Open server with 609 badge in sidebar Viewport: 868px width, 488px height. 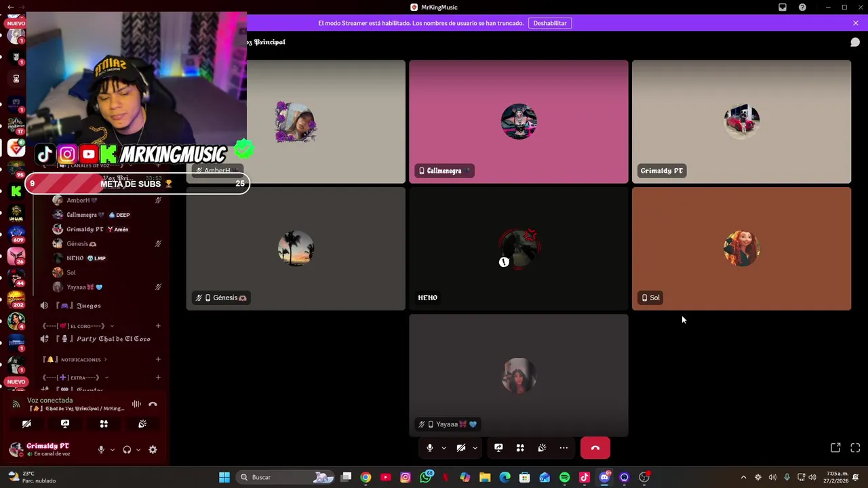point(16,233)
